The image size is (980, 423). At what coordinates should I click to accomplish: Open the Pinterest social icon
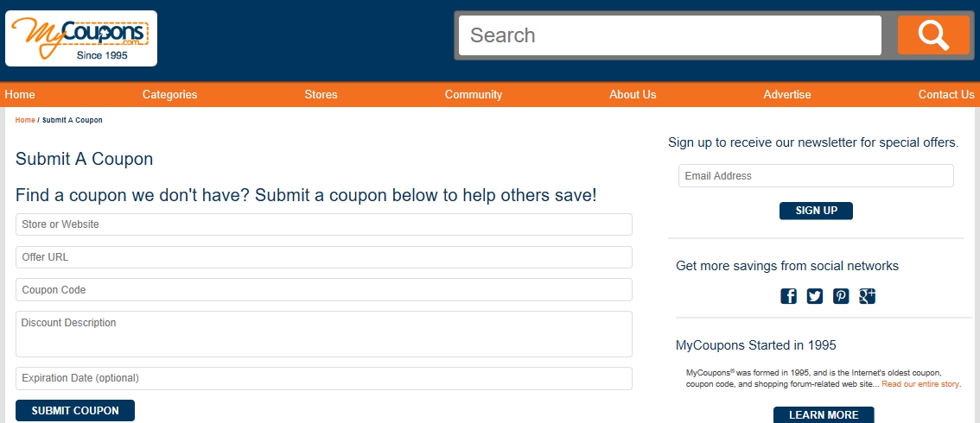[x=841, y=296]
